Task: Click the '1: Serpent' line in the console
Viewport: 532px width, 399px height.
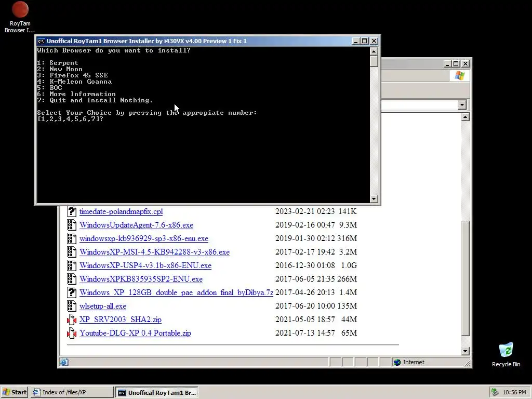Action: [58, 63]
